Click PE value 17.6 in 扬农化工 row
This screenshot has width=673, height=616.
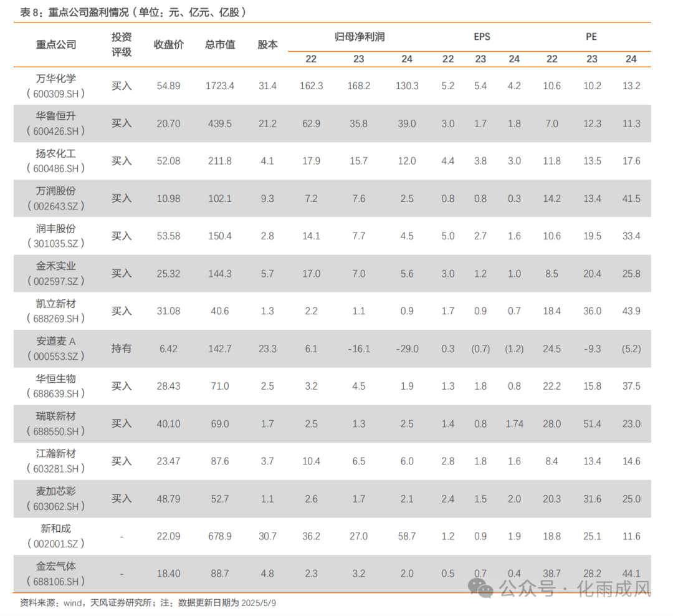pyautogui.click(x=631, y=161)
